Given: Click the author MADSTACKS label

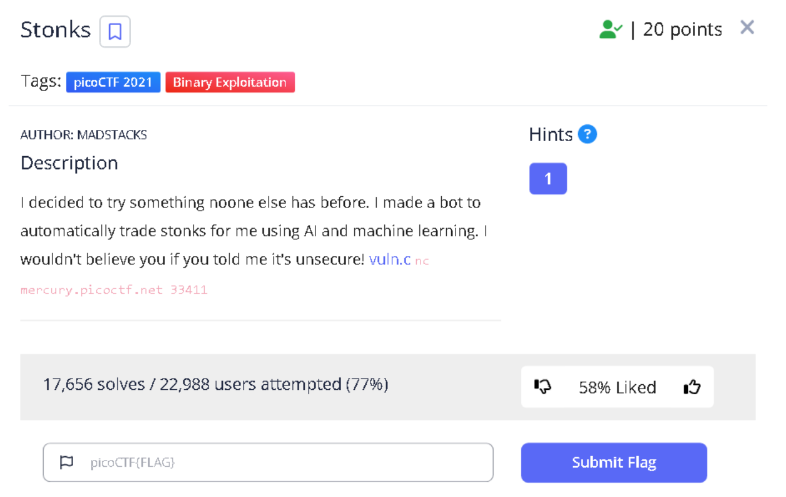Looking at the screenshot, I should click(84, 135).
